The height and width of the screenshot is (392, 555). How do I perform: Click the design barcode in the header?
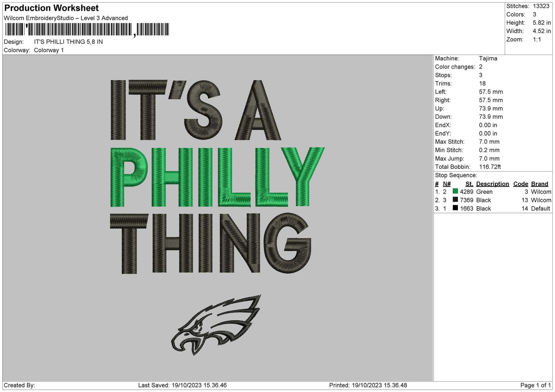tap(87, 30)
